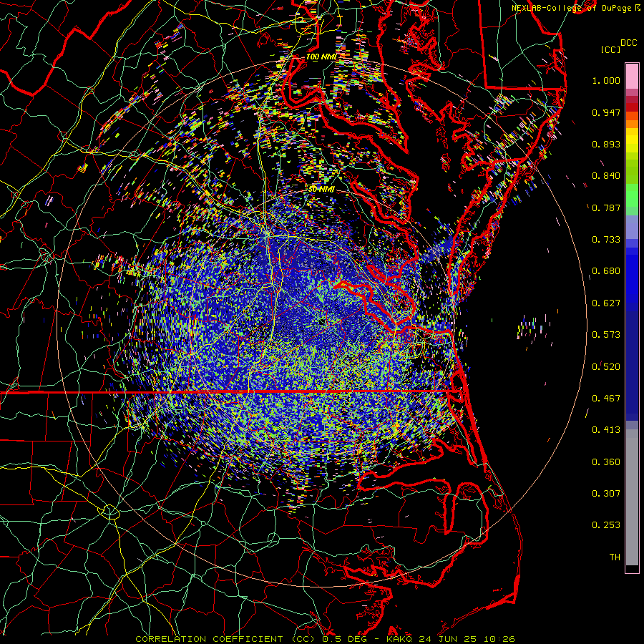Pick the lavender segment near 0.733

pos(632,227)
